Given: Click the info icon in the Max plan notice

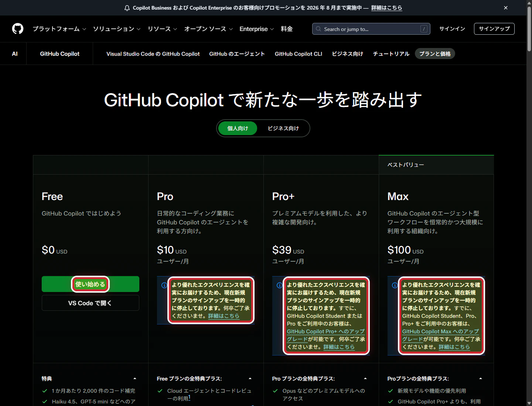Looking at the screenshot, I should [395, 285].
